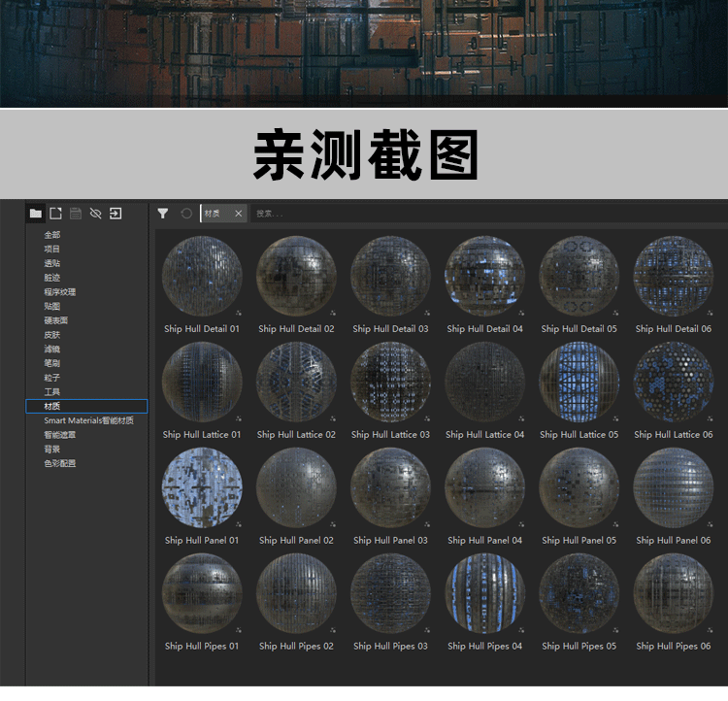Open Smart Materials智能材质 category
This screenshot has height=701, width=728.
pos(88,420)
